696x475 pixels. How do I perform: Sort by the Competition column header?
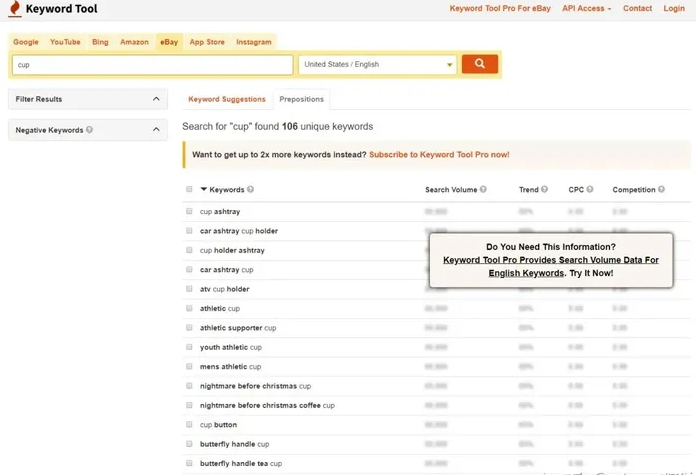634,190
